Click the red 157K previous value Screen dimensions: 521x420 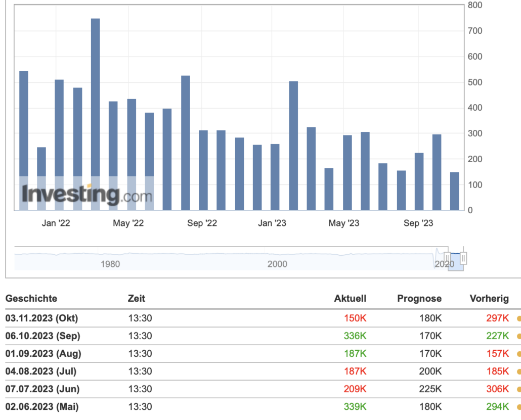tap(497, 353)
